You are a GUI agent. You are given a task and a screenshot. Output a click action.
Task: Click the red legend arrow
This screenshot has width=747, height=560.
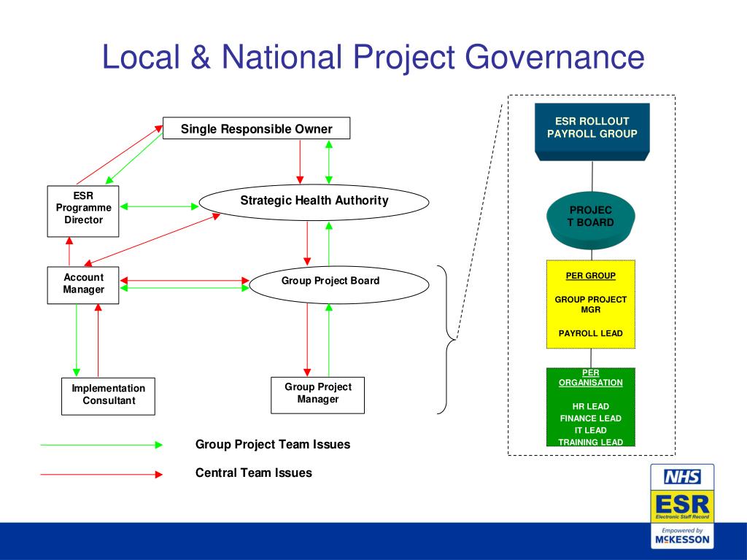(101, 474)
